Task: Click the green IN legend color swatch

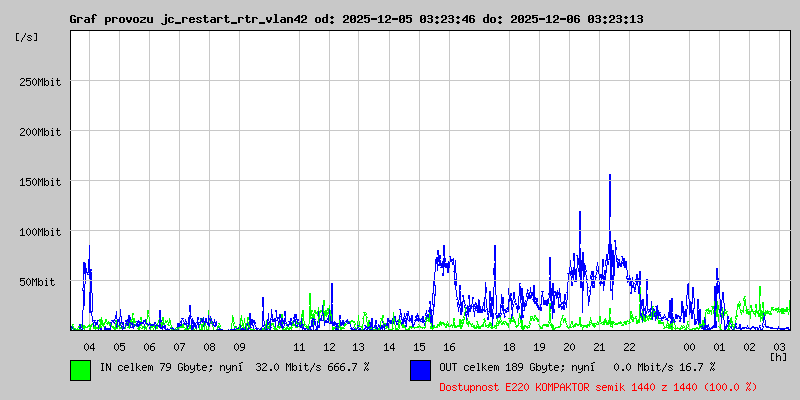Action: pyautogui.click(x=80, y=369)
